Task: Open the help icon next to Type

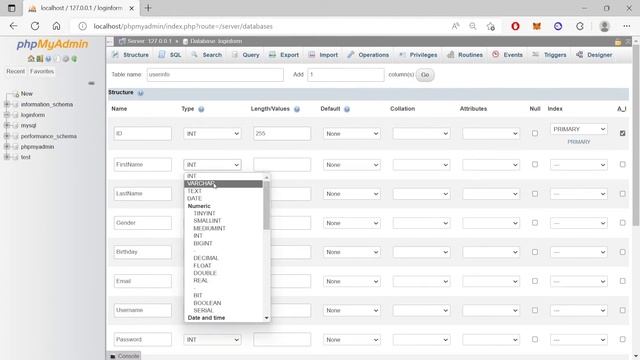Action: 201,109
